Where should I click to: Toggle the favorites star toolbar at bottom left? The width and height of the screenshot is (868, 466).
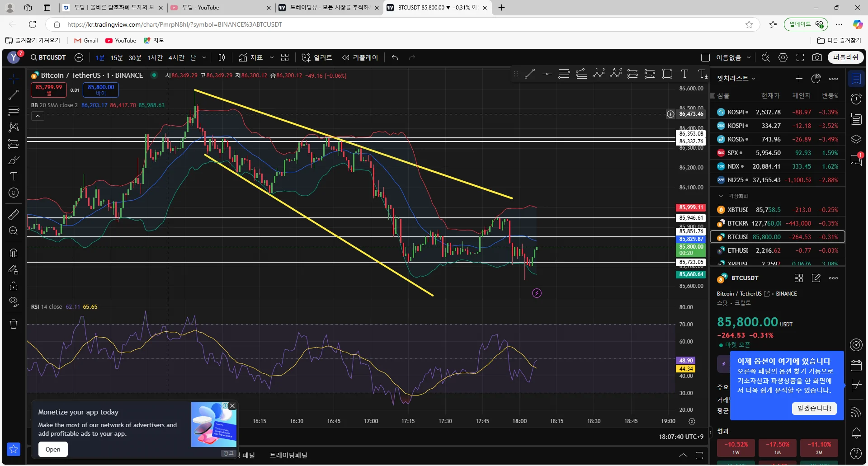[x=14, y=449]
